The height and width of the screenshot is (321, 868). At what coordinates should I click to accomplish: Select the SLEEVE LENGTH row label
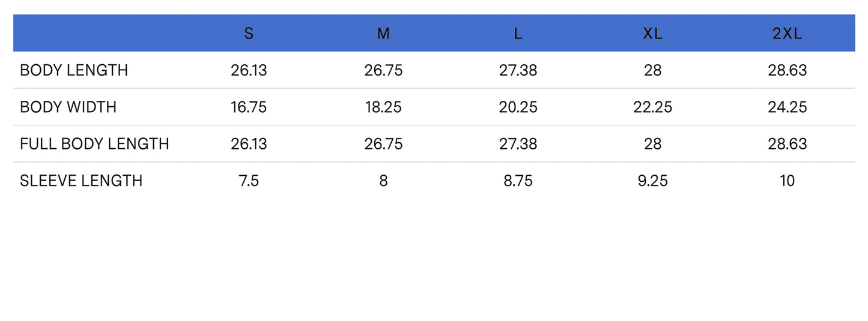pyautogui.click(x=81, y=181)
